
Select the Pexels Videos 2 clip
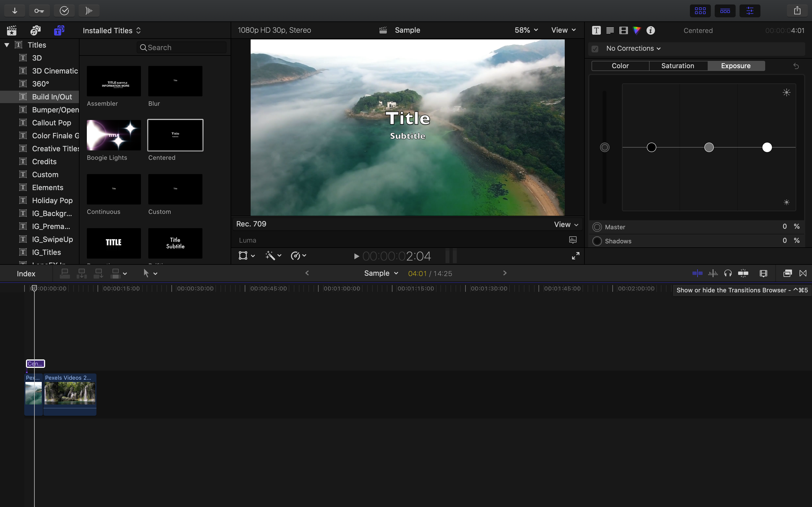tap(69, 394)
